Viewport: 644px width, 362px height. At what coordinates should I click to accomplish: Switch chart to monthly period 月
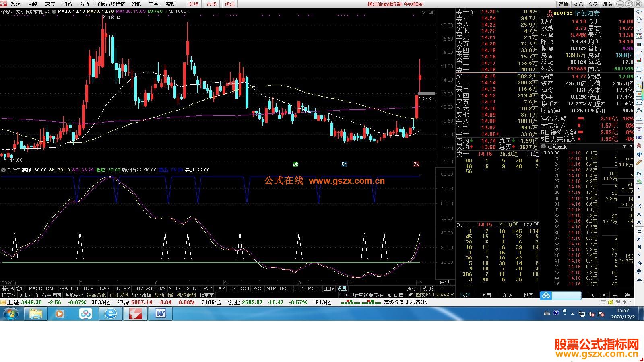pyautogui.click(x=639, y=247)
